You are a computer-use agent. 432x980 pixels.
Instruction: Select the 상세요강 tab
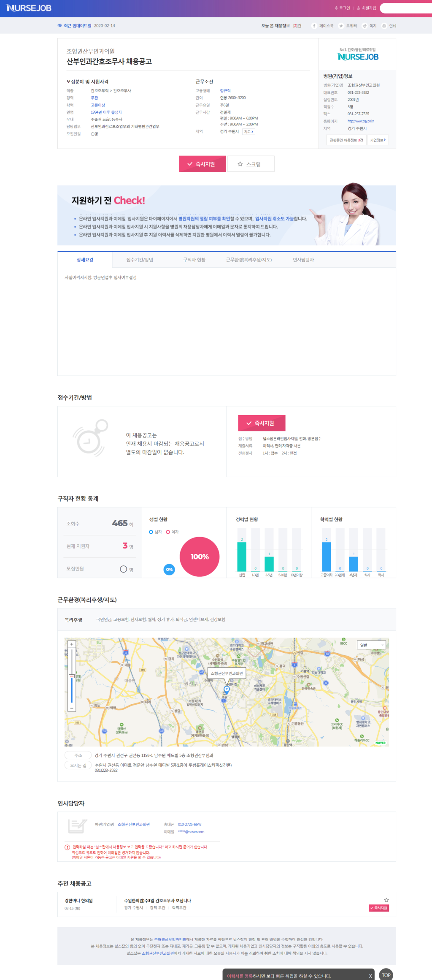(85, 260)
